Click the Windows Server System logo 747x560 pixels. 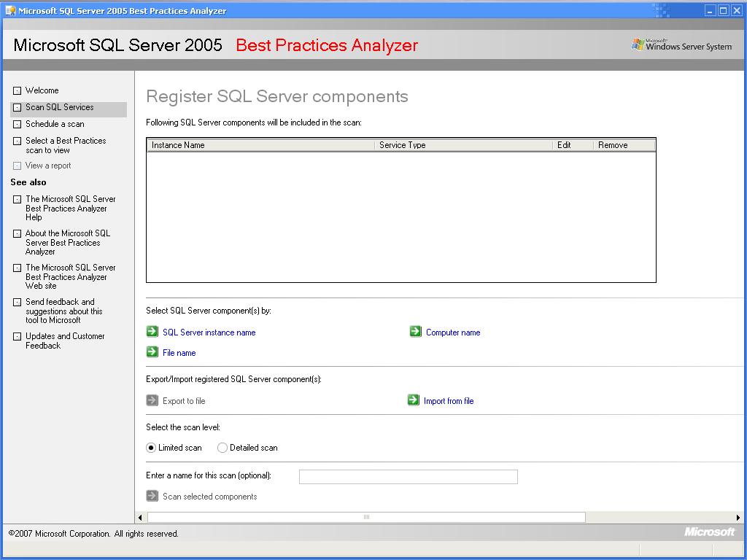coord(682,44)
